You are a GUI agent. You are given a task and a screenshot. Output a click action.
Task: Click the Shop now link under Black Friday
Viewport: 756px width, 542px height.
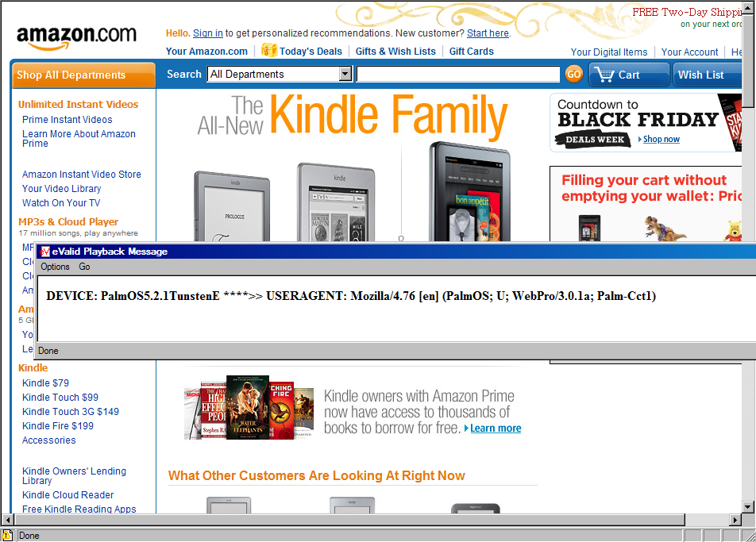[x=661, y=139]
